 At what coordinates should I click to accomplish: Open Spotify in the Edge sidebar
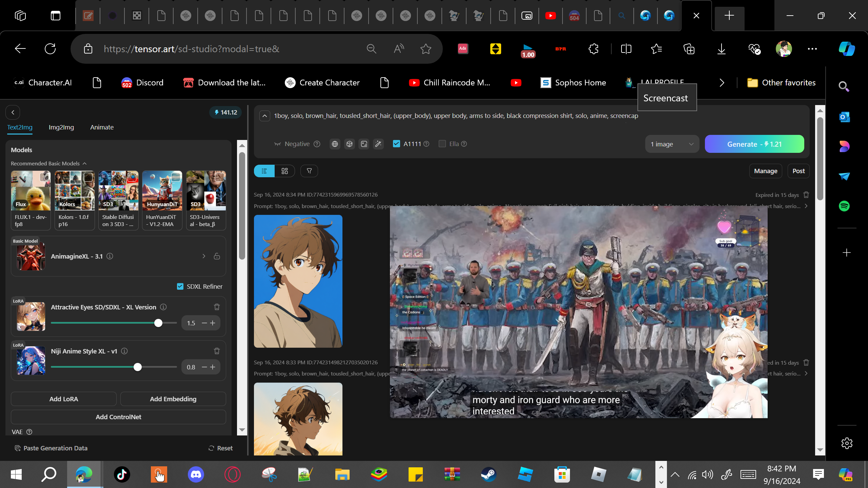coord(844,206)
